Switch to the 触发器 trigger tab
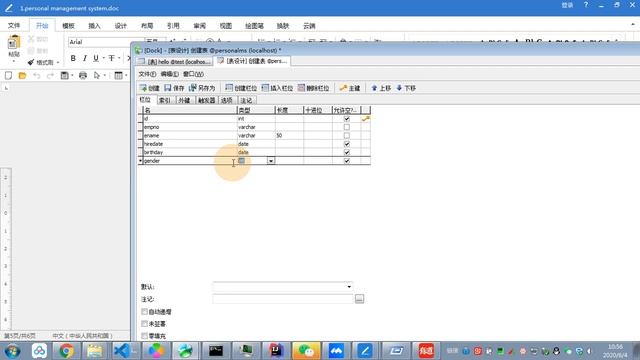The width and height of the screenshot is (640, 360). tap(207, 100)
